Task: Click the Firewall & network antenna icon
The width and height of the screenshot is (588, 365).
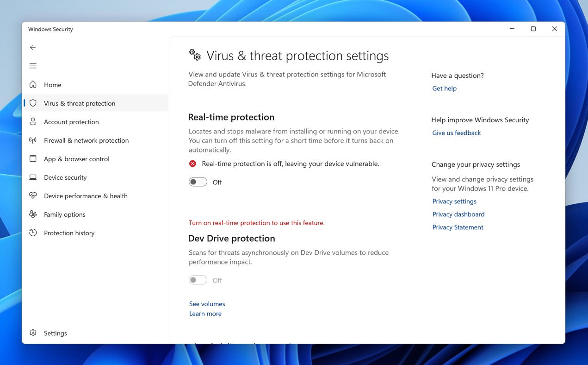Action: point(33,140)
